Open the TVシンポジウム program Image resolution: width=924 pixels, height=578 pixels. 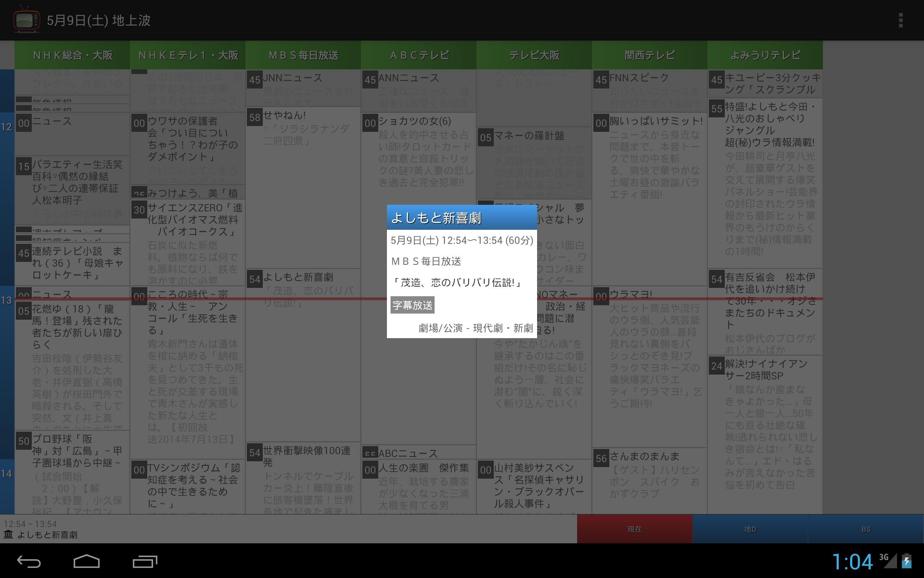pyautogui.click(x=188, y=487)
